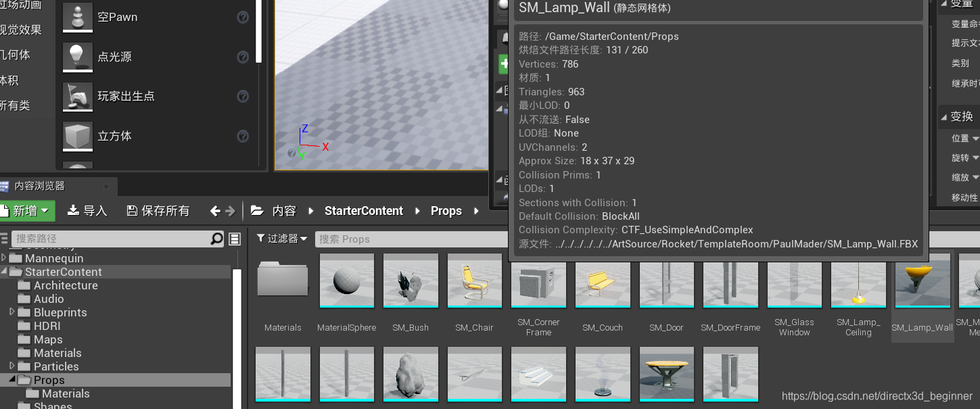This screenshot has height=409, width=980.
Task: Collapse the Props folder arrow
Action: 13,380
